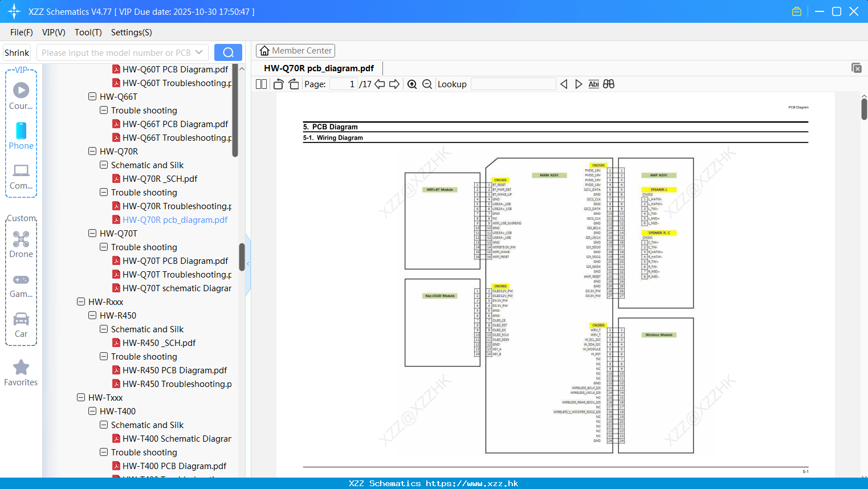The image size is (868, 489).
Task: Open the File(F) menu
Action: click(22, 32)
